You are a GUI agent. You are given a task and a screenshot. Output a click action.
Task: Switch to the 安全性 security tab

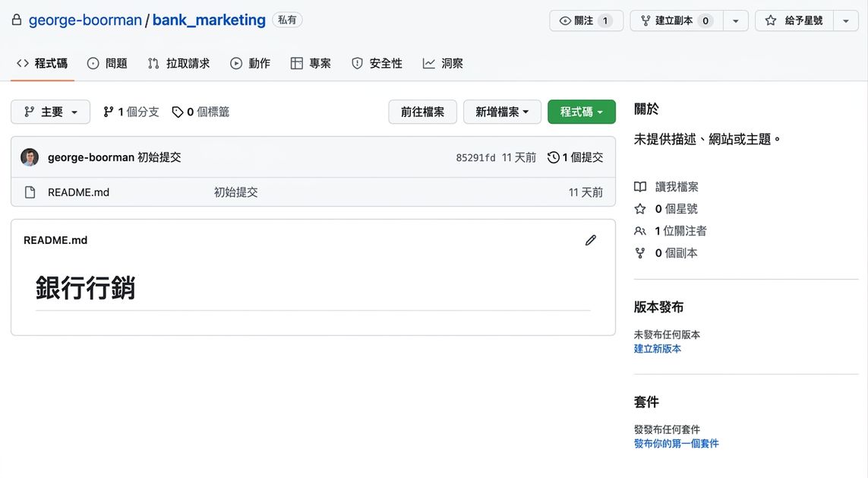coord(377,63)
